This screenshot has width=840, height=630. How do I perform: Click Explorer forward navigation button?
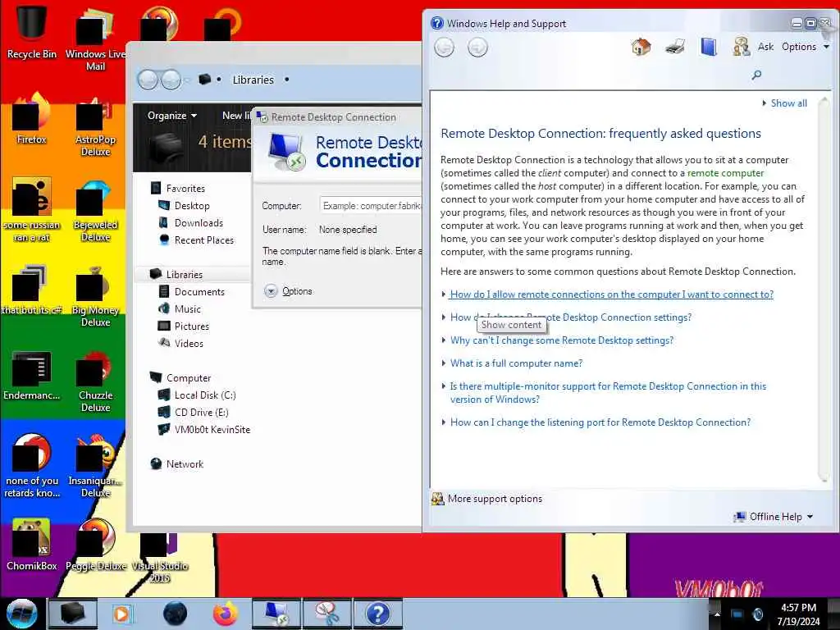coord(171,80)
